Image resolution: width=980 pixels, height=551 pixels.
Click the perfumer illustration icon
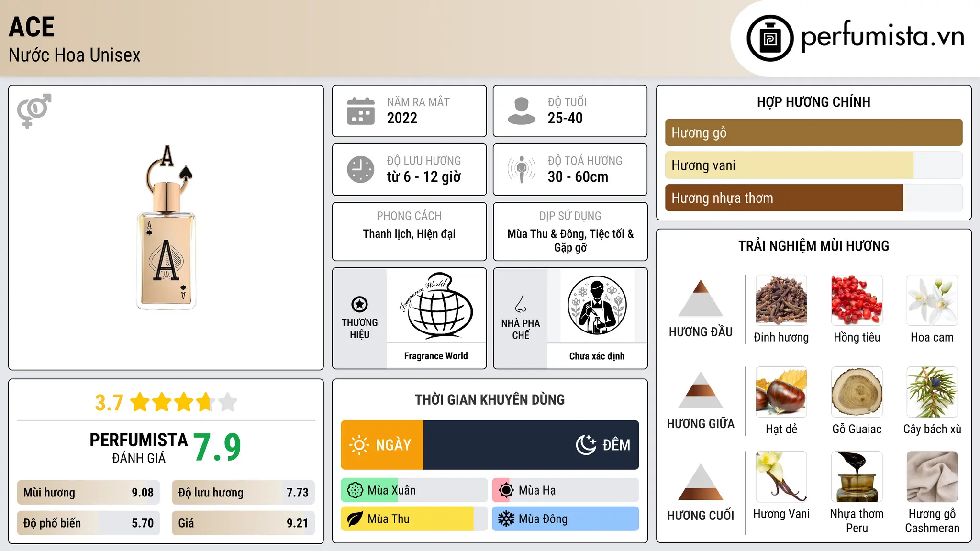click(597, 305)
